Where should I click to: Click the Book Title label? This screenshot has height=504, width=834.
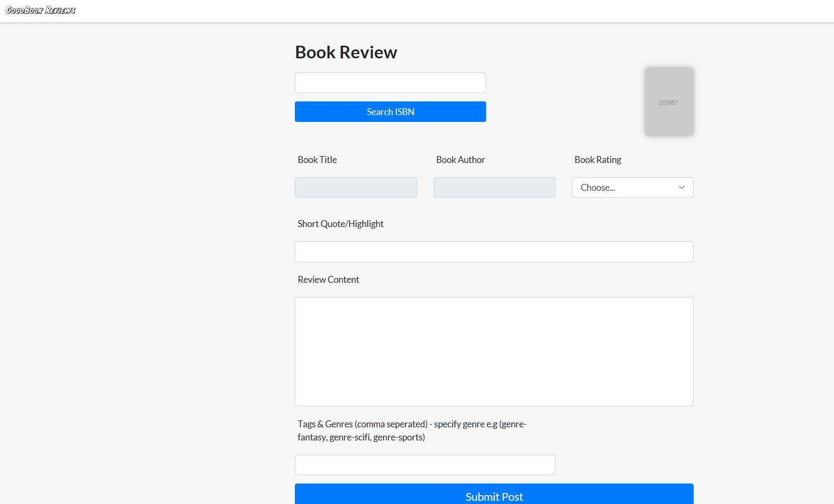[x=317, y=160]
